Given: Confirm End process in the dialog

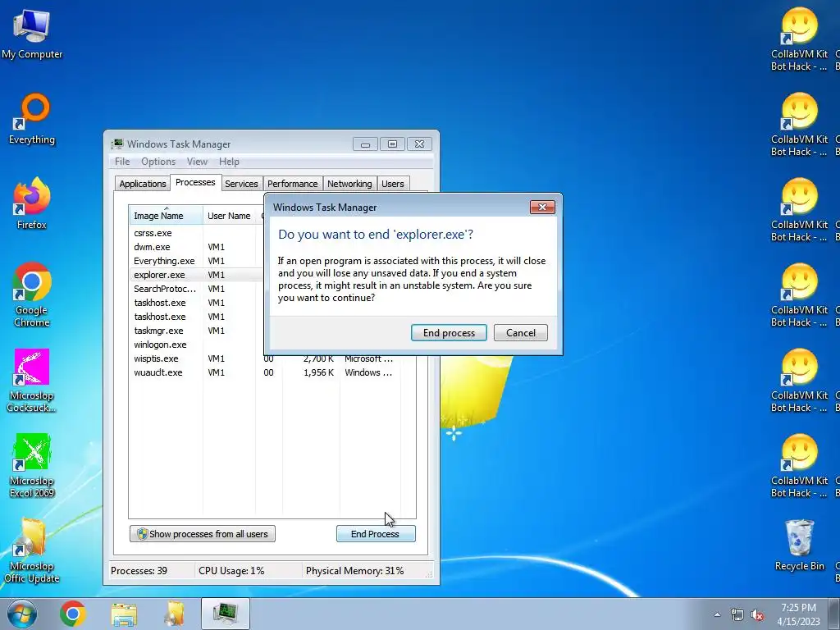Looking at the screenshot, I should point(449,333).
